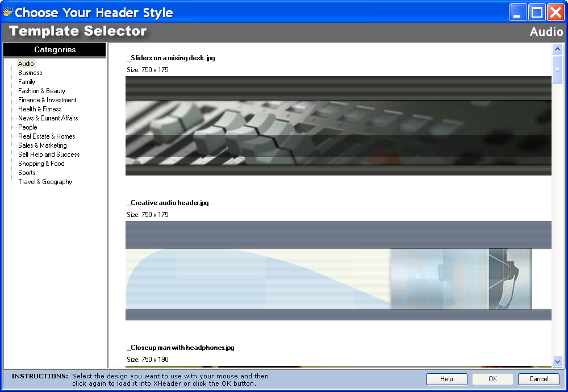568x392 pixels.
Task: Confirm selection with the OK button
Action: (x=492, y=379)
